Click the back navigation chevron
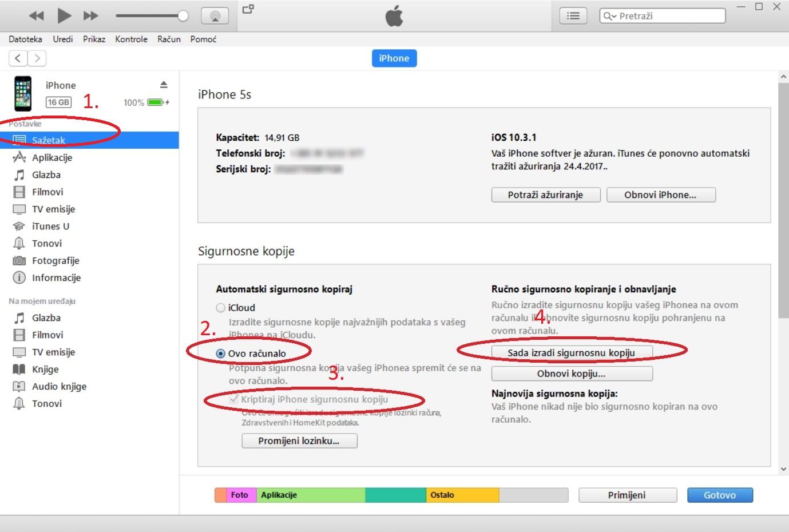 (18, 58)
